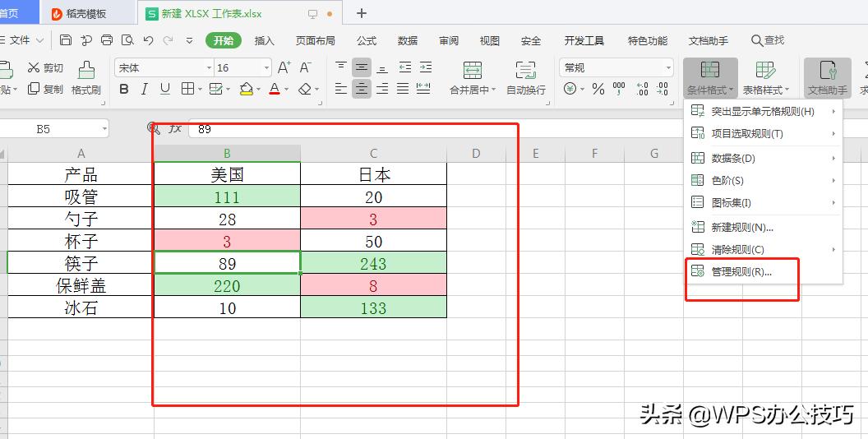Click the decrease decimal places icon
Image resolution: width=868 pixels, height=439 pixels.
(663, 89)
